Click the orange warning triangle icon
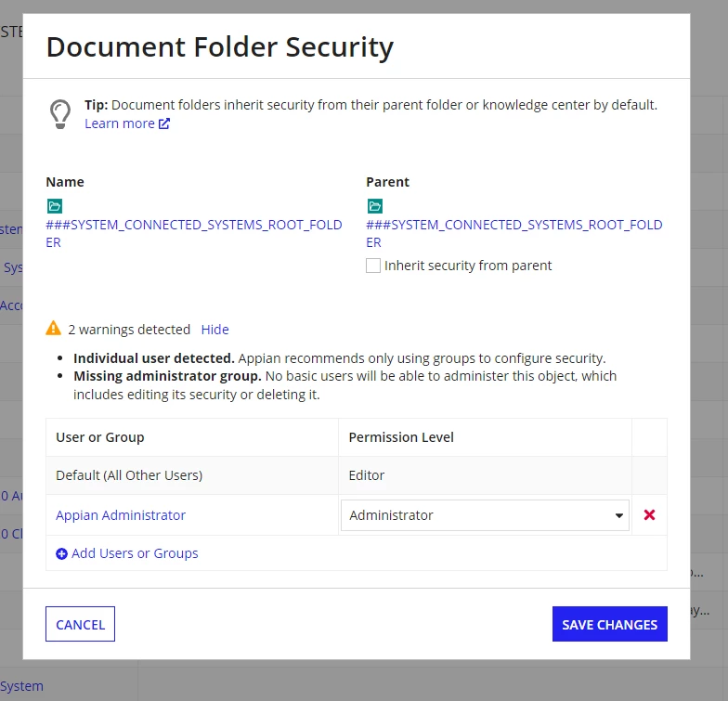Viewport: 728px width, 701px height. pos(54,329)
